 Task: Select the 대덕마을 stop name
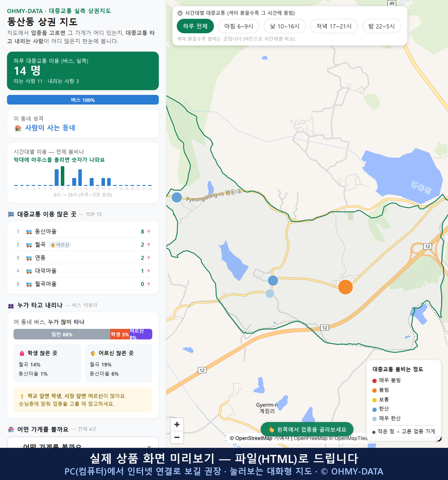tap(45, 271)
